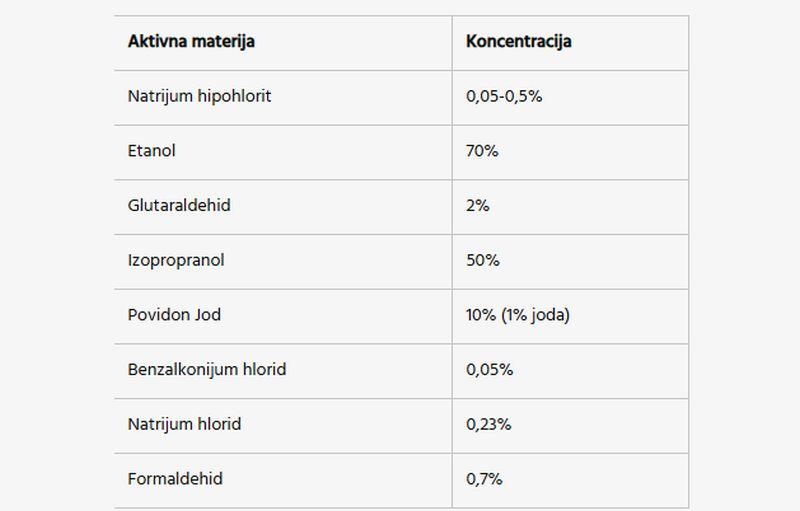Click the 'Koncentracija' column header
Screen dimensions: 800x511
[518, 41]
